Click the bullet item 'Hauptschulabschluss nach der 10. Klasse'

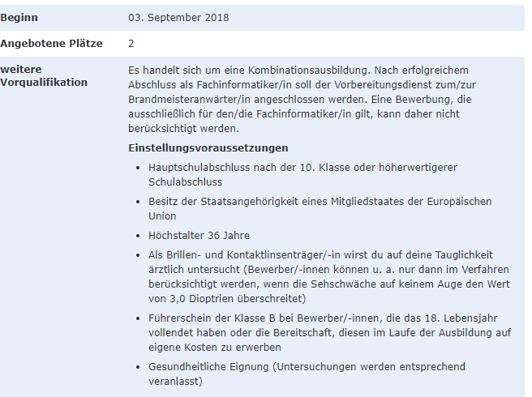click(302, 174)
